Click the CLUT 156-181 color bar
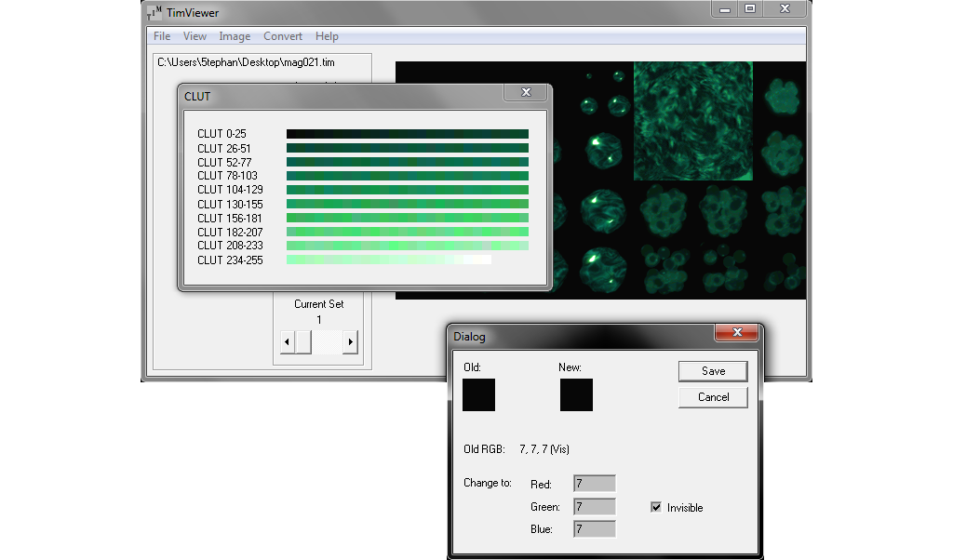Image resolution: width=953 pixels, height=560 pixels. 408,218
